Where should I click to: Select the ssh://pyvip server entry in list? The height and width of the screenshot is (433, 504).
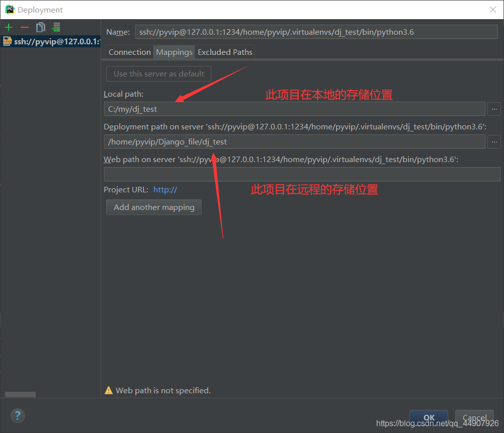pyautogui.click(x=55, y=42)
